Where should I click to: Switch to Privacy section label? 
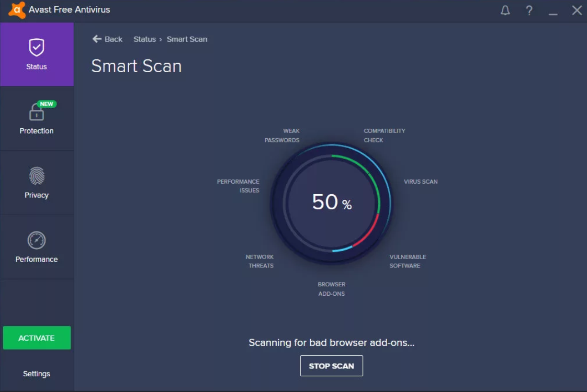37,195
